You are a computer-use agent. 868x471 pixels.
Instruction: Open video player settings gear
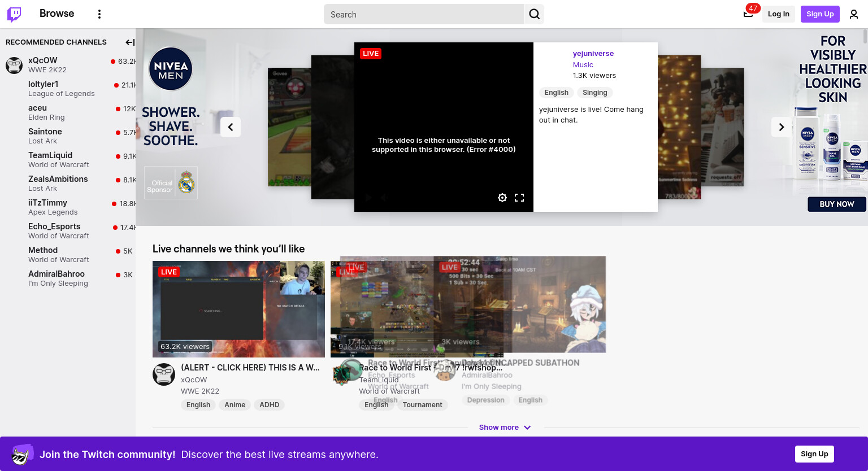point(502,198)
